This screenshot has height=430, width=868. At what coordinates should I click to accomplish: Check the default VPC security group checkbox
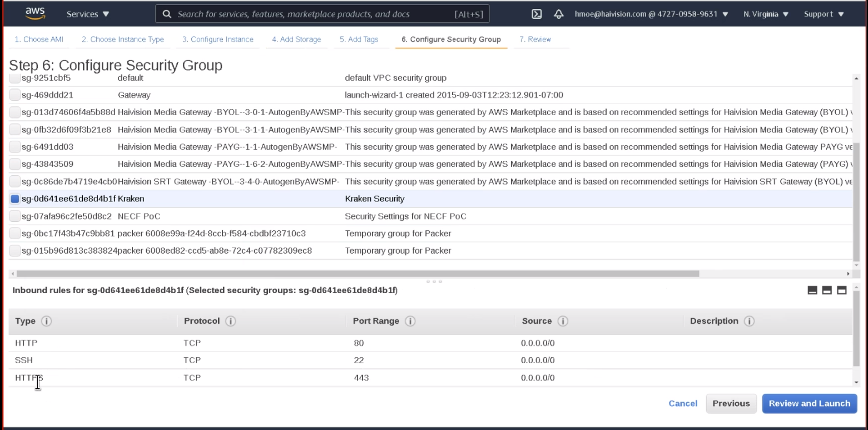pyautogui.click(x=15, y=78)
